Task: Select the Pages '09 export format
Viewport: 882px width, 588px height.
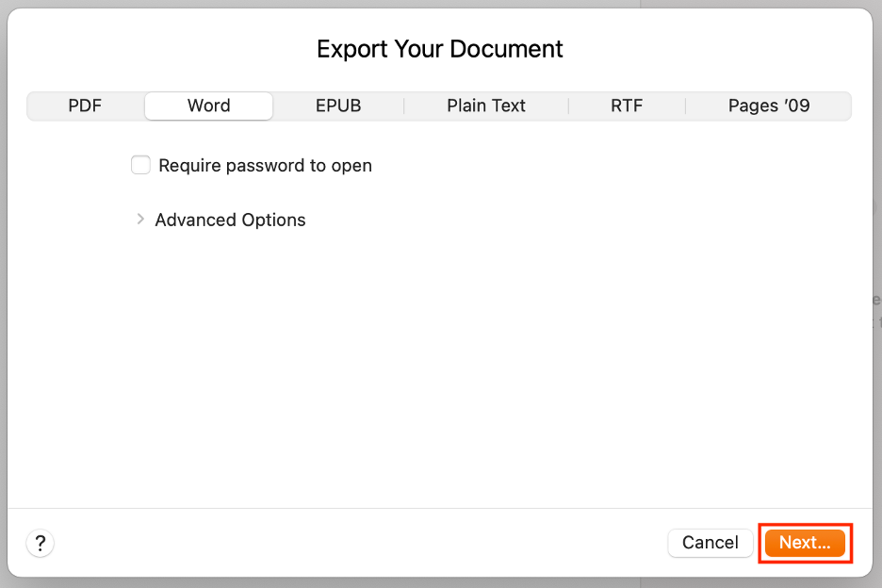Action: click(768, 106)
